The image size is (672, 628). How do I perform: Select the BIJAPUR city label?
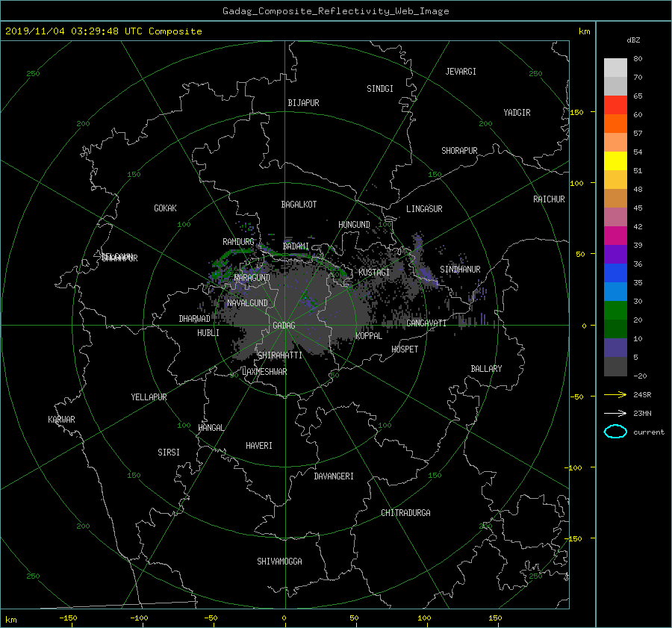(303, 103)
